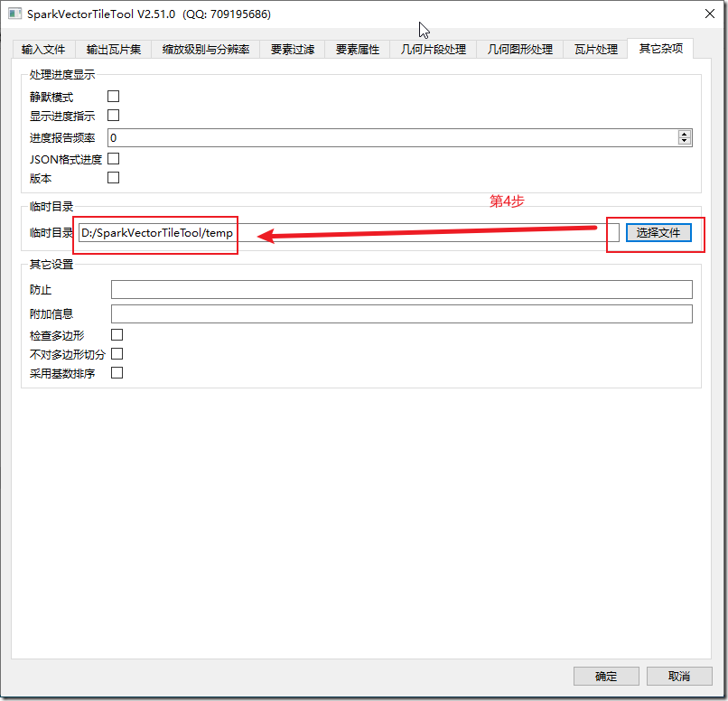Switch to the 输入文件 tab
Viewport: 728px width, 701px height.
pyautogui.click(x=43, y=49)
